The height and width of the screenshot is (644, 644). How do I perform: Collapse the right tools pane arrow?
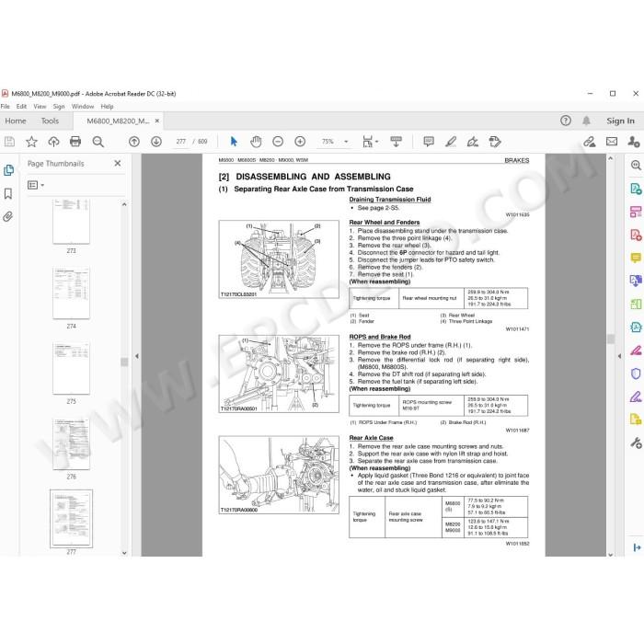[619, 356]
